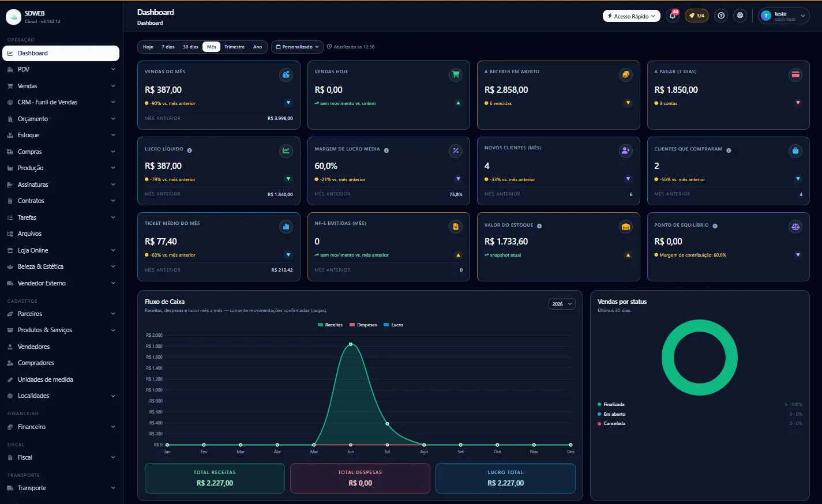Open the 2026 year dropdown in Fluxo de Caixa

coord(562,304)
